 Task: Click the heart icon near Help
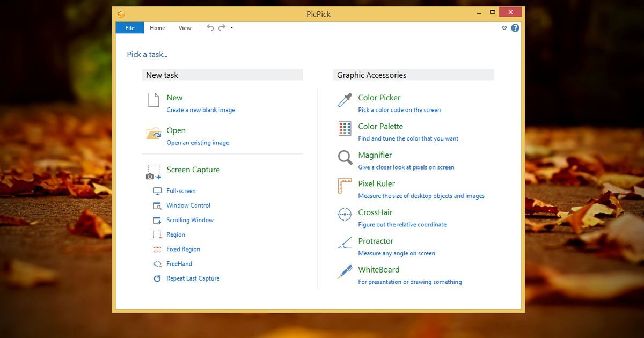pyautogui.click(x=504, y=28)
